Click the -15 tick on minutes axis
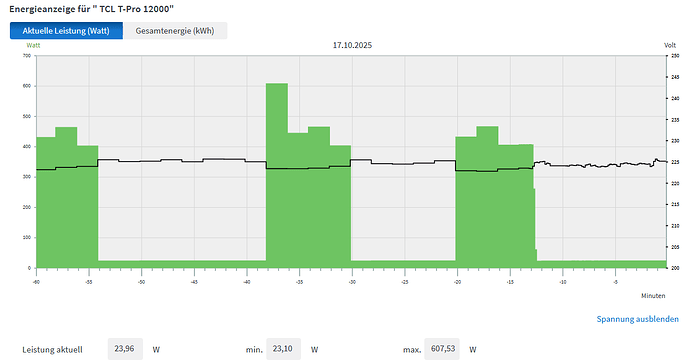Screen dimensions: 690x360 pyautogui.click(x=510, y=282)
